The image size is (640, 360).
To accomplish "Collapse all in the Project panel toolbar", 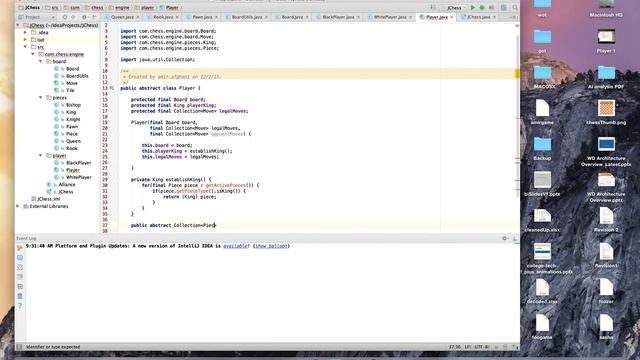I will pyautogui.click(x=73, y=17).
